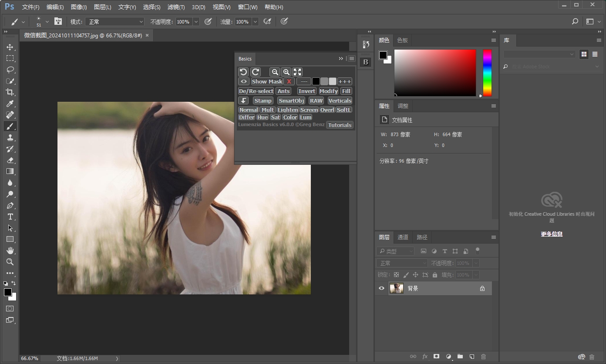Click the 背景 layer thumbnail
606x364 pixels.
coord(396,288)
